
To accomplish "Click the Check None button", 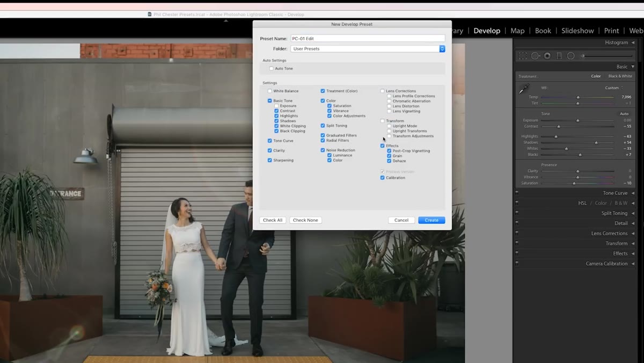I will click(305, 220).
